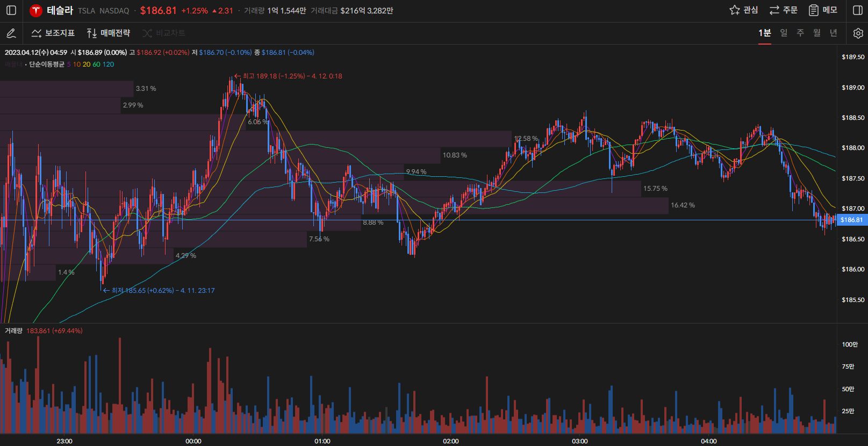868x446 pixels.
Task: Open the 메모 memo panel
Action: point(823,10)
